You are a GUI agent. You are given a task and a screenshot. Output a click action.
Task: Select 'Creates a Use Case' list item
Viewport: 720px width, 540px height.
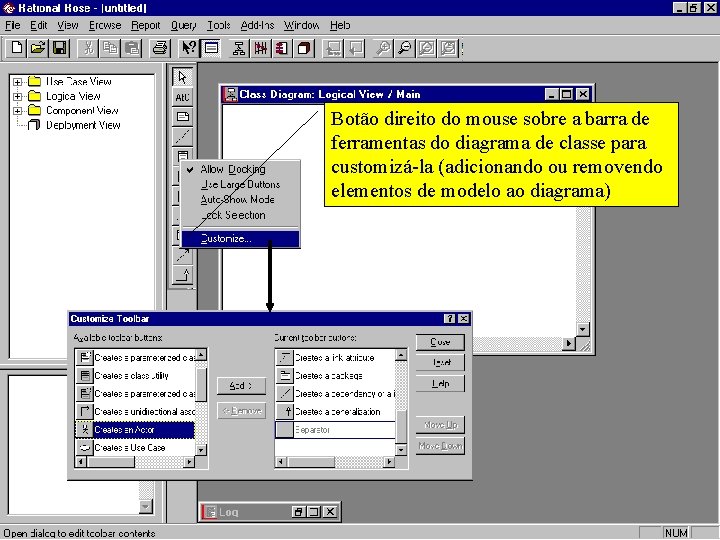click(135, 448)
